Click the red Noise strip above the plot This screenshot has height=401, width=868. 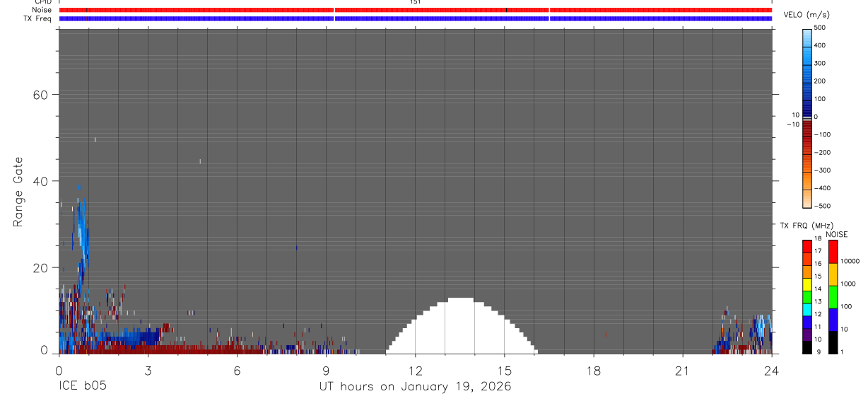click(x=416, y=10)
